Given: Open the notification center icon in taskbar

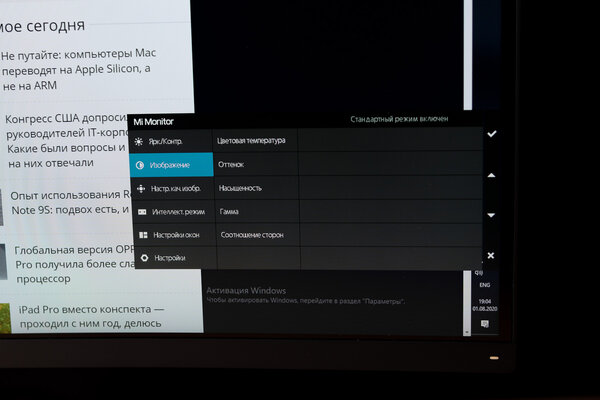Looking at the screenshot, I should click(x=485, y=324).
